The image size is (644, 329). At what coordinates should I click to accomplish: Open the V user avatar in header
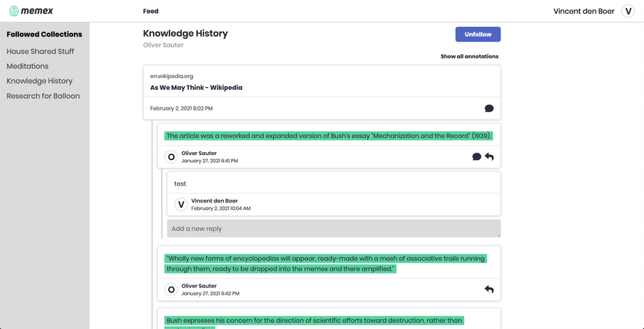(x=628, y=11)
